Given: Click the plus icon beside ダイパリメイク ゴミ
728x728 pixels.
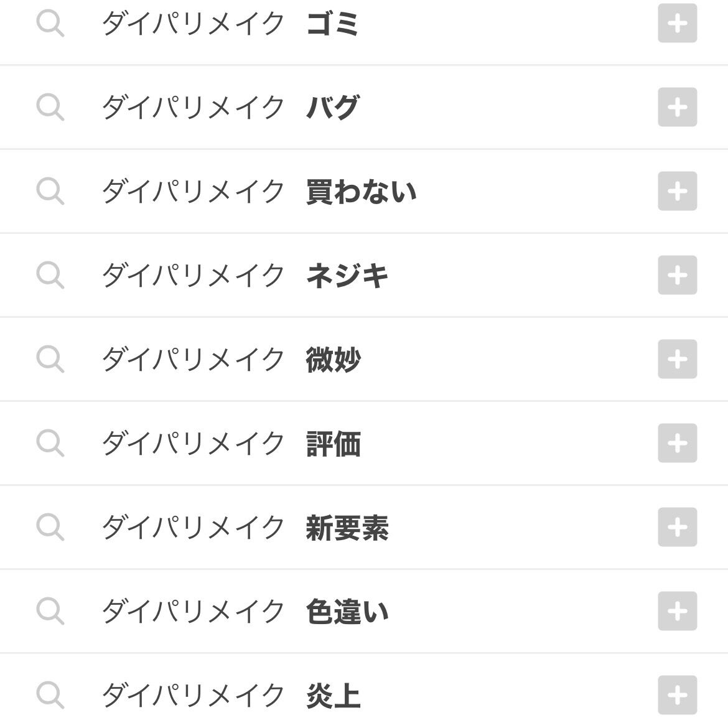Looking at the screenshot, I should (677, 24).
